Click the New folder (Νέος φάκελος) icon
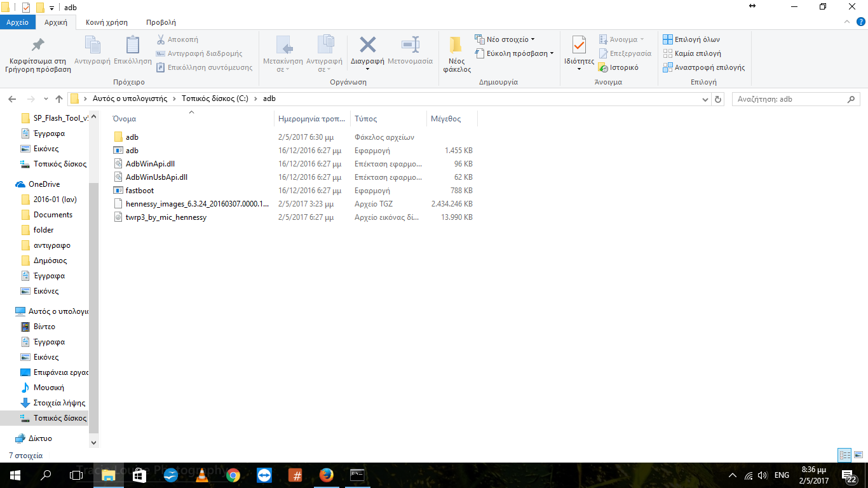 click(456, 45)
